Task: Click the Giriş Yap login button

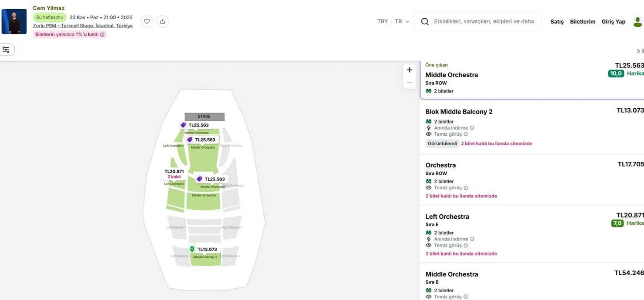Action: 613,22
